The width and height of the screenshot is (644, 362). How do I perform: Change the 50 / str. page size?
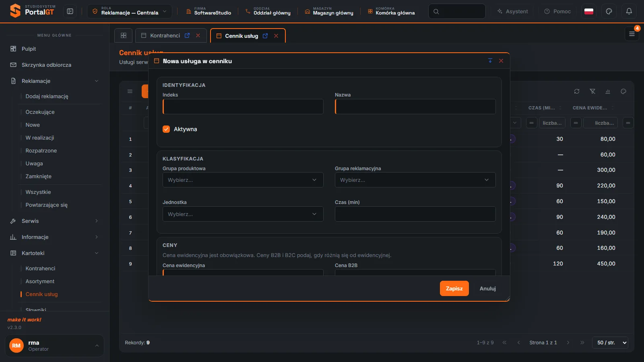click(610, 343)
